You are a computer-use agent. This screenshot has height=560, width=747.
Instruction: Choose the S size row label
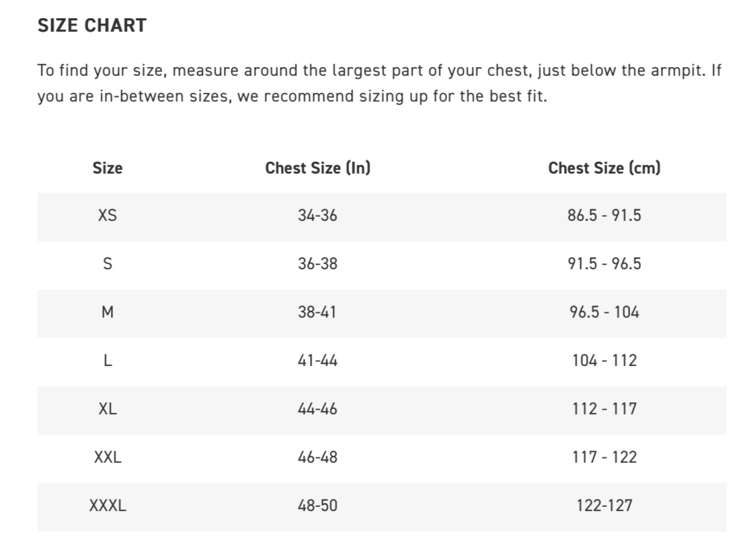point(107,264)
